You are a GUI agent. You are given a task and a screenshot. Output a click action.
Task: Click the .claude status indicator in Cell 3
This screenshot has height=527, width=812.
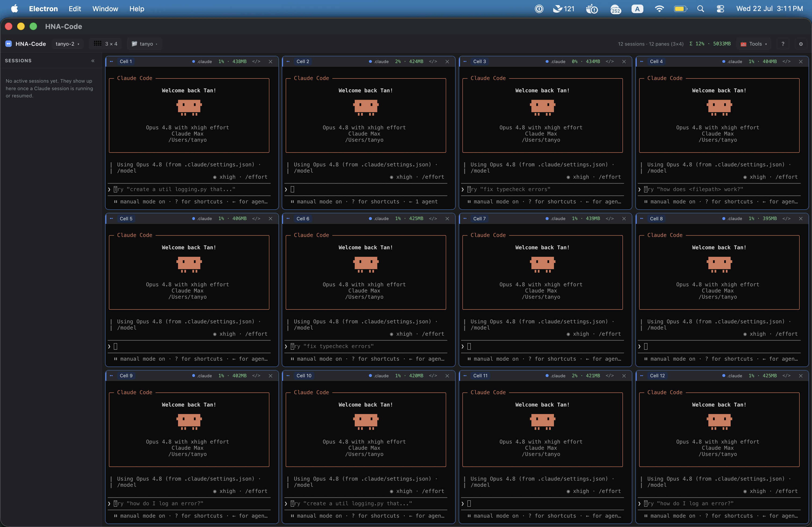[x=556, y=61]
